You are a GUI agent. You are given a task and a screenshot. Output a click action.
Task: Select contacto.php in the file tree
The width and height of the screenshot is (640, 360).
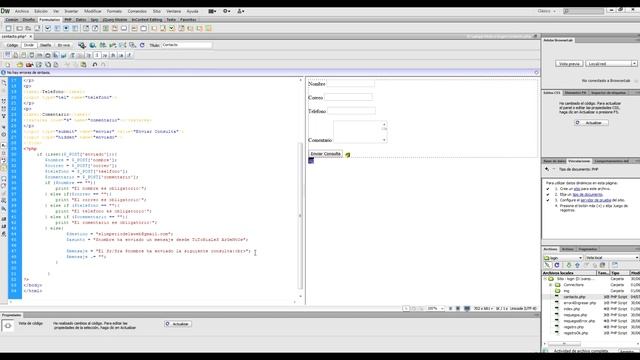(574, 297)
